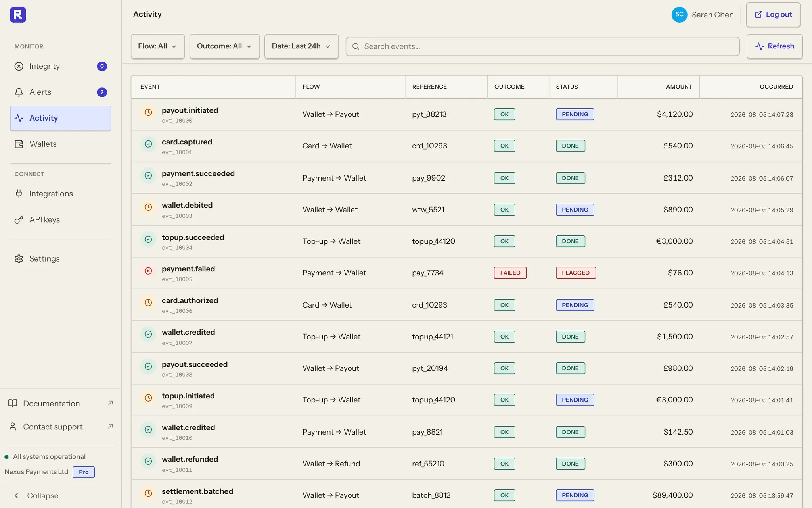
Task: Click the clock icon on wallet.debited row
Action: [x=148, y=207]
